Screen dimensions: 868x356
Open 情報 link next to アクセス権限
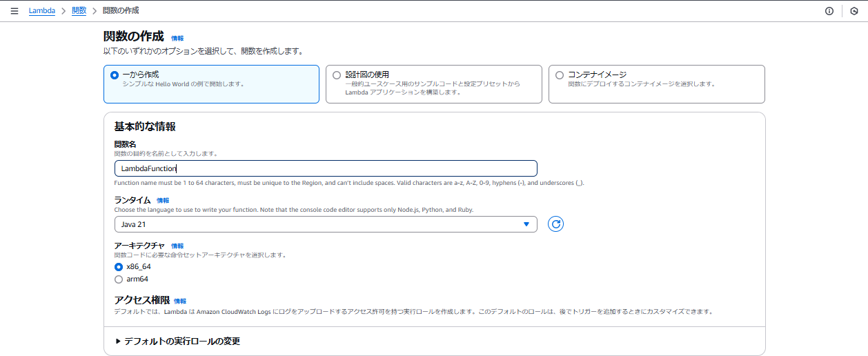(x=180, y=301)
